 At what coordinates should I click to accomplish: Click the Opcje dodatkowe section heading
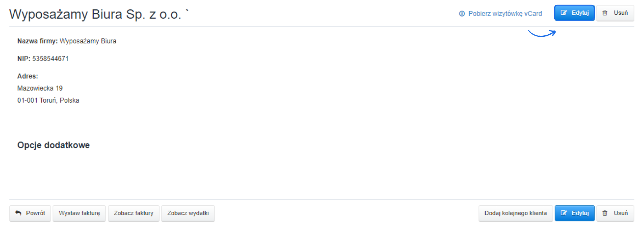pyautogui.click(x=53, y=145)
